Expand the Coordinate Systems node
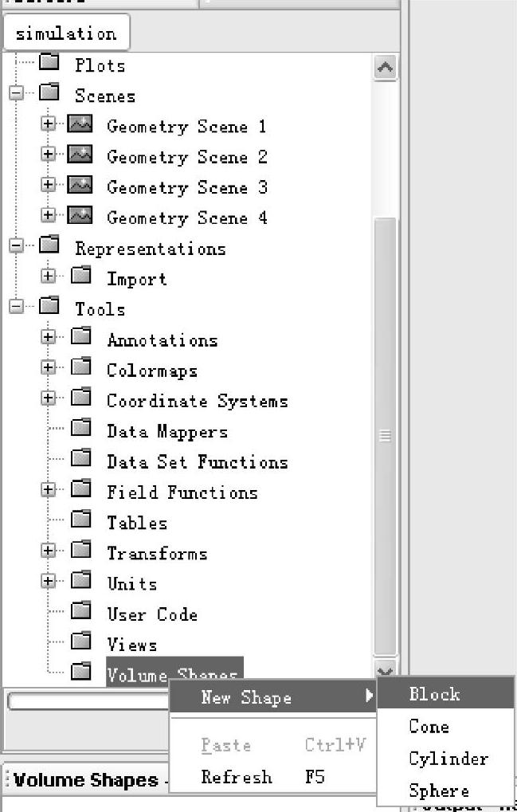 coord(49,398)
